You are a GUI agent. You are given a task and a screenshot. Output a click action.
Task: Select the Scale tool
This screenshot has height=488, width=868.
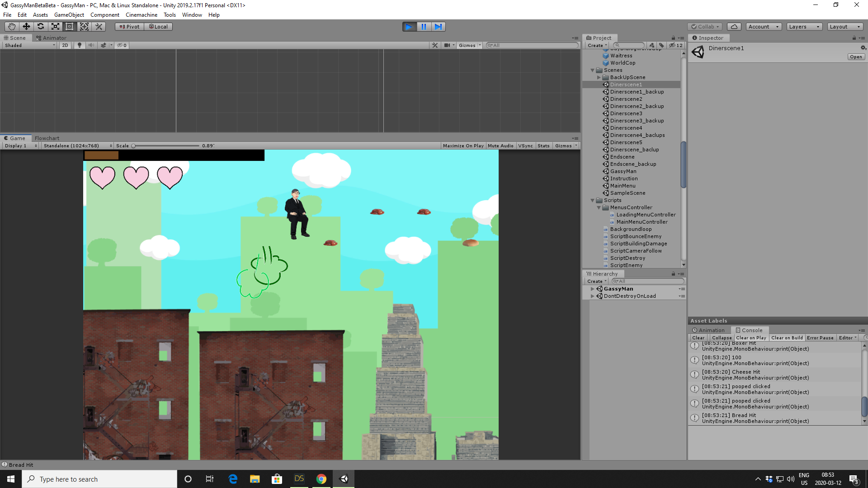click(x=55, y=27)
